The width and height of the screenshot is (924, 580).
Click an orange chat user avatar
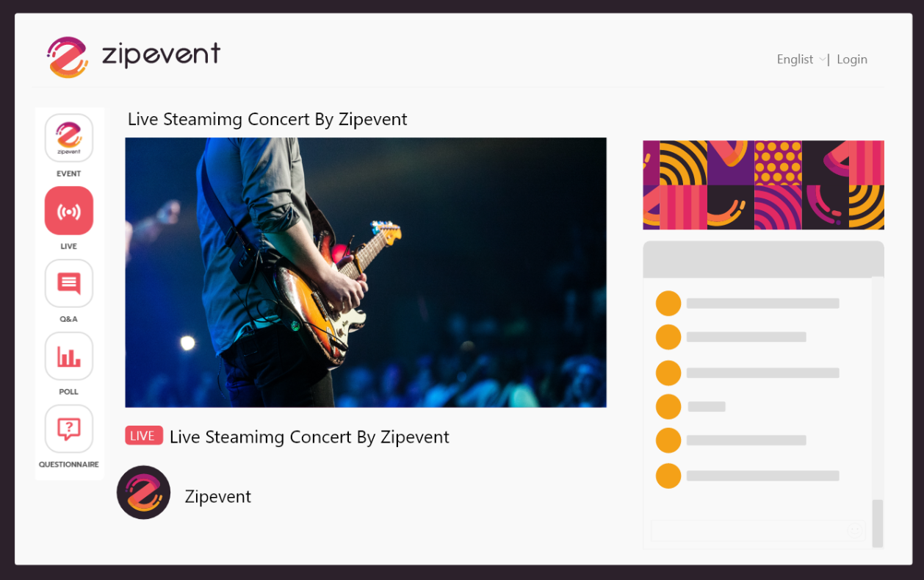pyautogui.click(x=668, y=302)
